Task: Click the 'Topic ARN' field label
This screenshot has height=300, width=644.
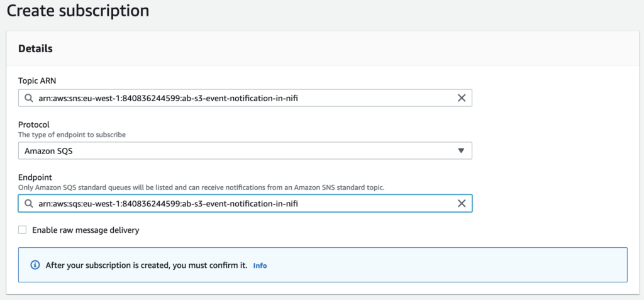Action: pyautogui.click(x=39, y=82)
